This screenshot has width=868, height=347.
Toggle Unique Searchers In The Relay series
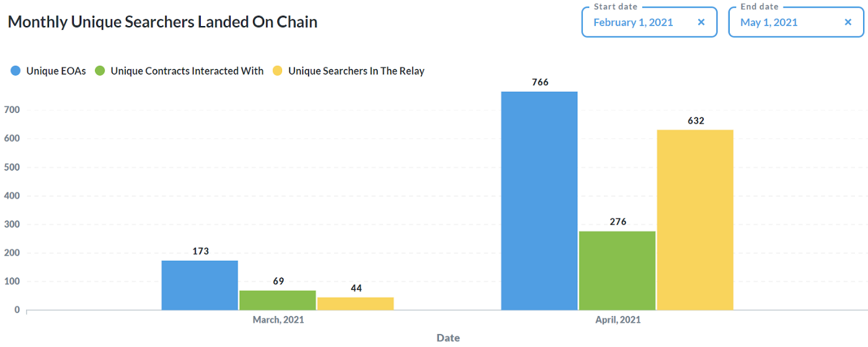pos(356,71)
